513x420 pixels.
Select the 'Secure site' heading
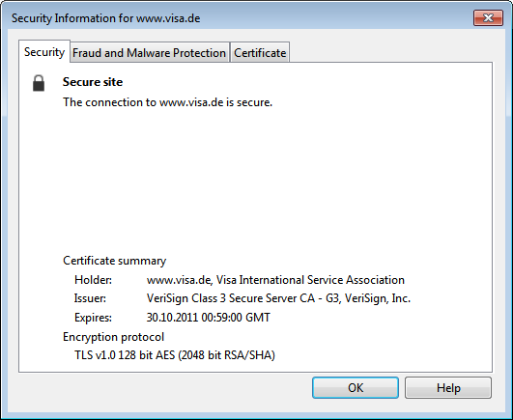pos(93,82)
